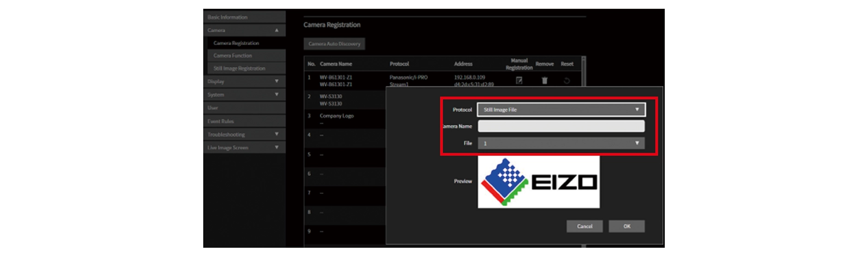Open the File dropdown showing 1
This screenshot has height=259, width=868.
click(x=561, y=143)
